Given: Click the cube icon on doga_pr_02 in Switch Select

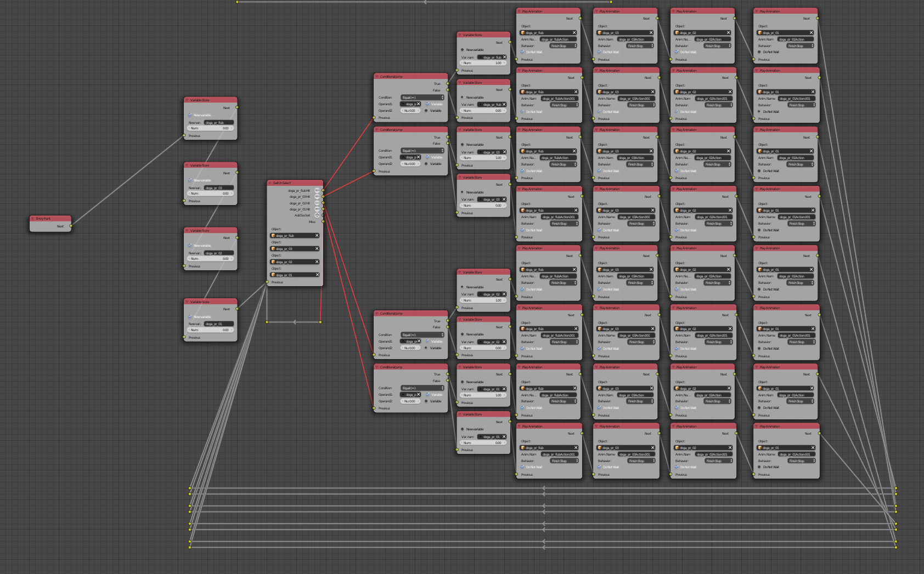Looking at the screenshot, I should click(273, 262).
